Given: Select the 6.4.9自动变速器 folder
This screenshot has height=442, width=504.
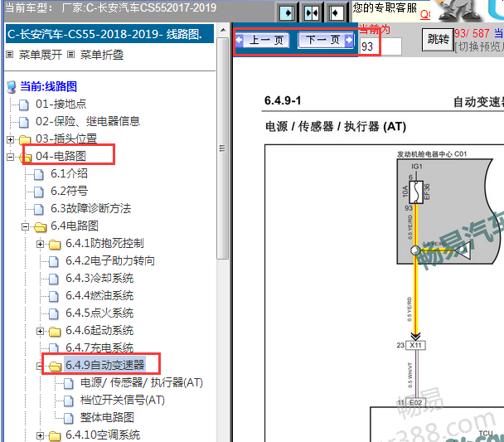Looking at the screenshot, I should (104, 365).
